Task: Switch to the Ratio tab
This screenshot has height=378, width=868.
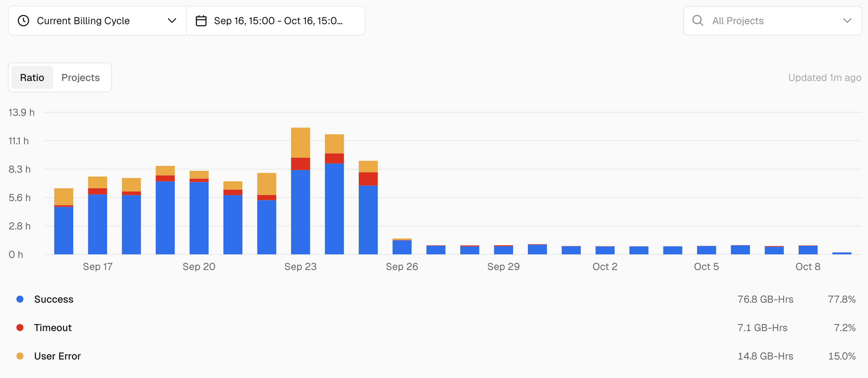Action: click(32, 77)
